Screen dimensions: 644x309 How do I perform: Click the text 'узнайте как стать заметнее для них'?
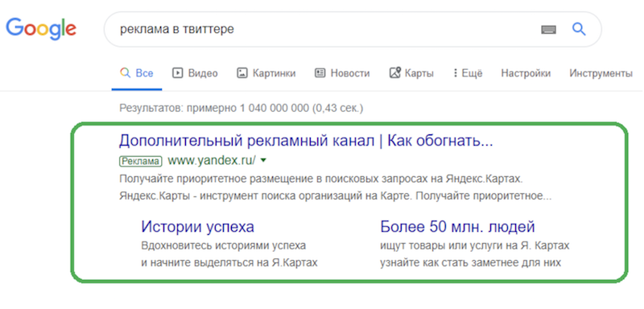471,262
